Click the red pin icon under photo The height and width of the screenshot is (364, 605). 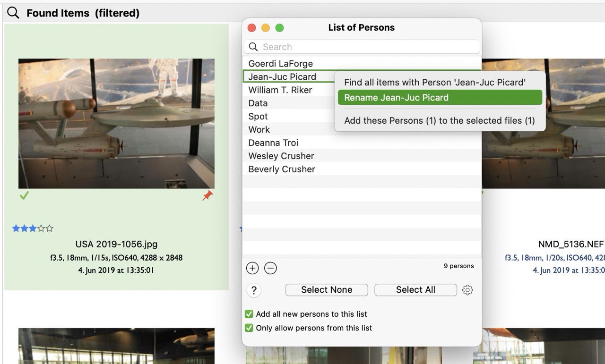[207, 195]
